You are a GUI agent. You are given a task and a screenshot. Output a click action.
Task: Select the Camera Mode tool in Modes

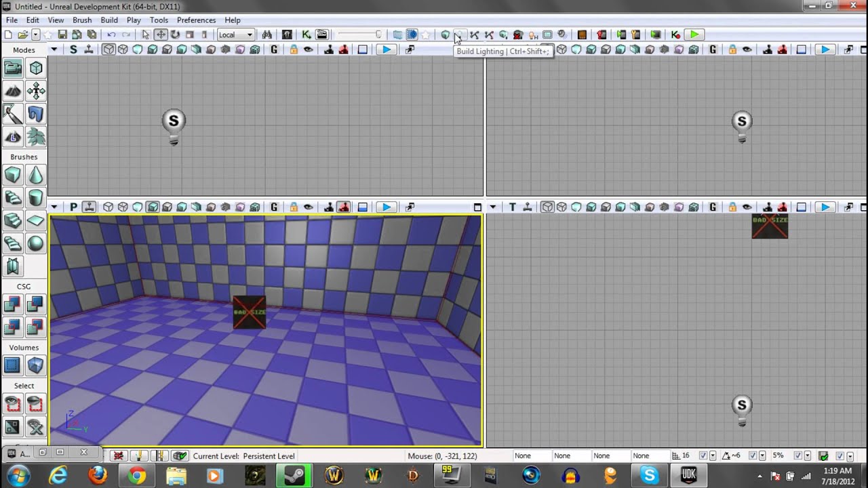coord(13,68)
